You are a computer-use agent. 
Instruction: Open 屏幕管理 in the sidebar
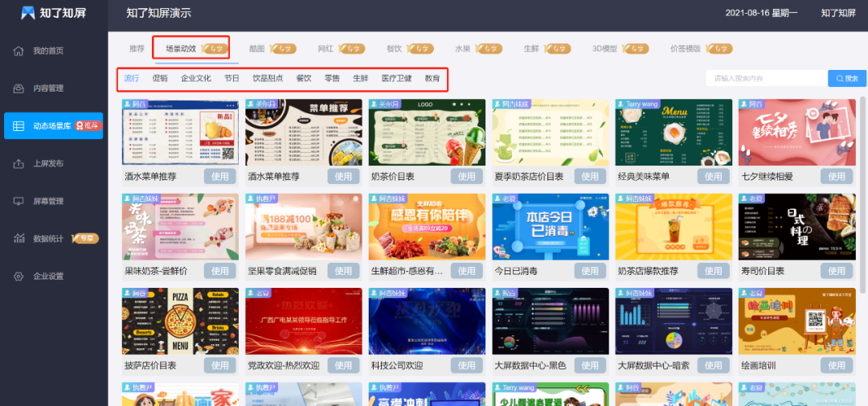coord(48,201)
